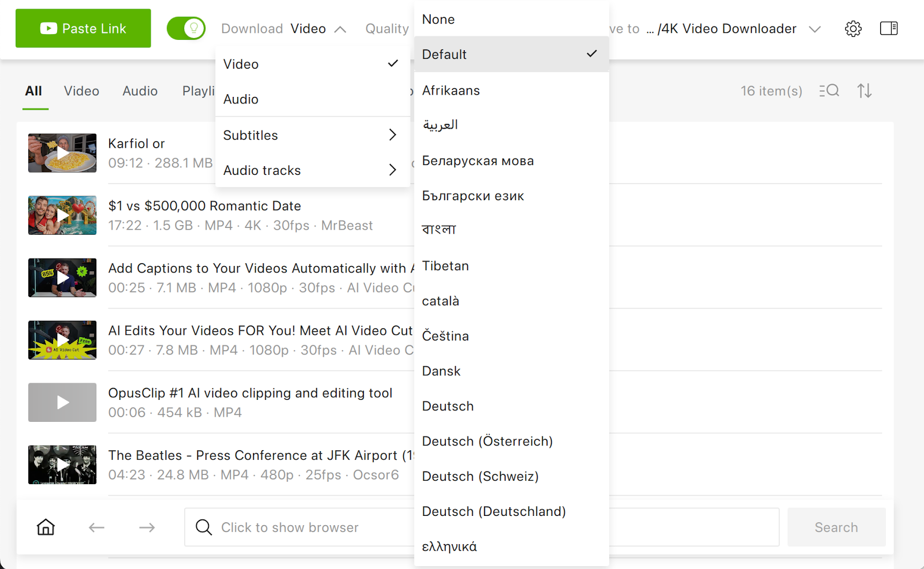Screen dimensions: 924x569
Task: Select Tibetan subtitle language
Action: 512,266
